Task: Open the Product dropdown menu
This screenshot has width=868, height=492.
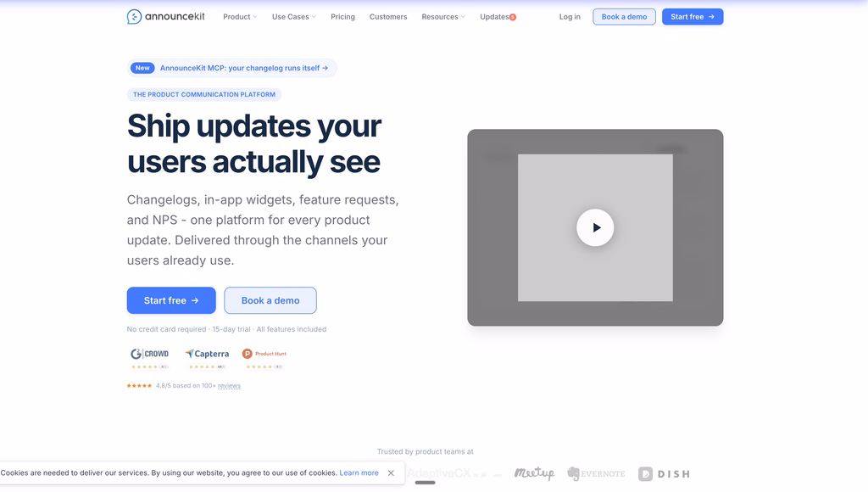Action: coord(240,17)
